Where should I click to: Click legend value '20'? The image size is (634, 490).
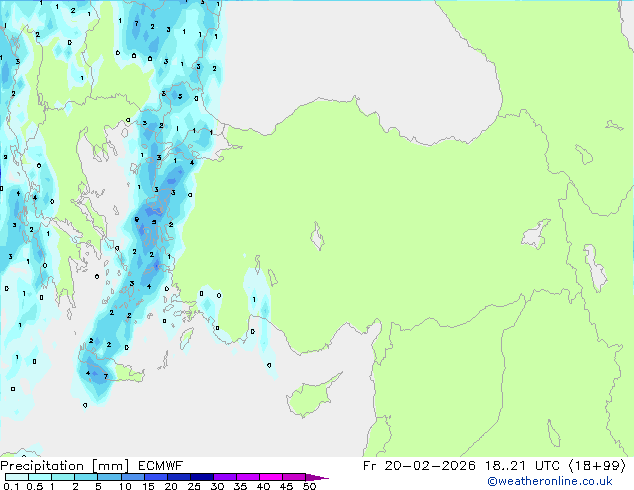171,486
